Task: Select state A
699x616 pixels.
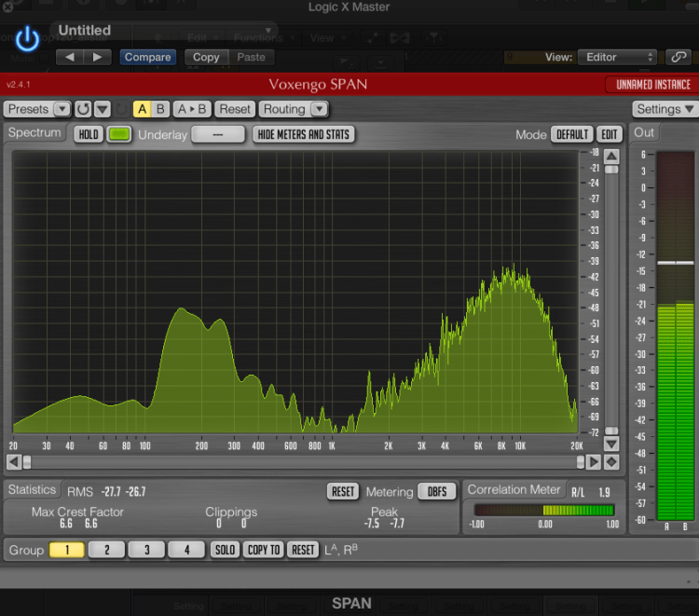Action: coord(143,109)
